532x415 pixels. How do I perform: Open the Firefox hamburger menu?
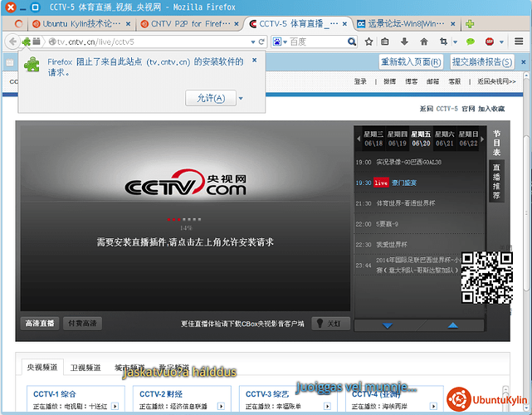point(519,41)
